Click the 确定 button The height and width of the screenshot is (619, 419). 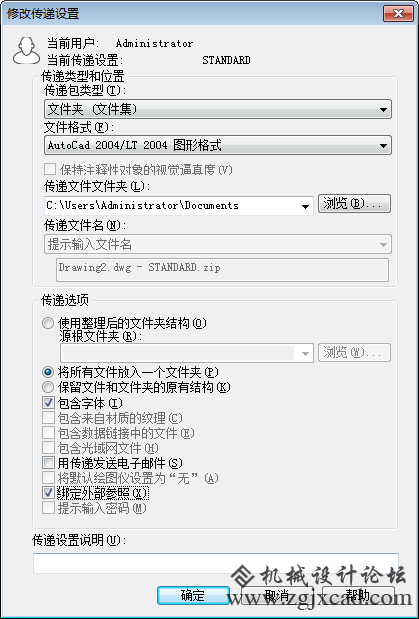click(193, 595)
